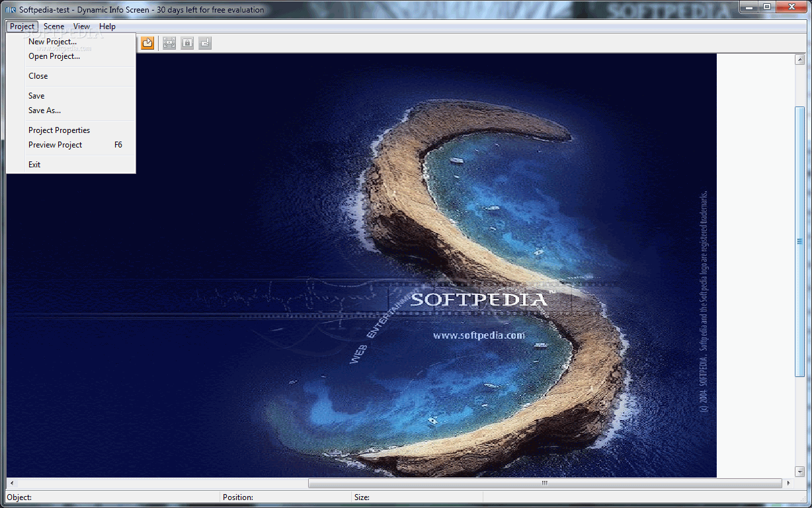Click the grayed fit-to-screen arrows icon
This screenshot has height=508, width=812.
(169, 43)
